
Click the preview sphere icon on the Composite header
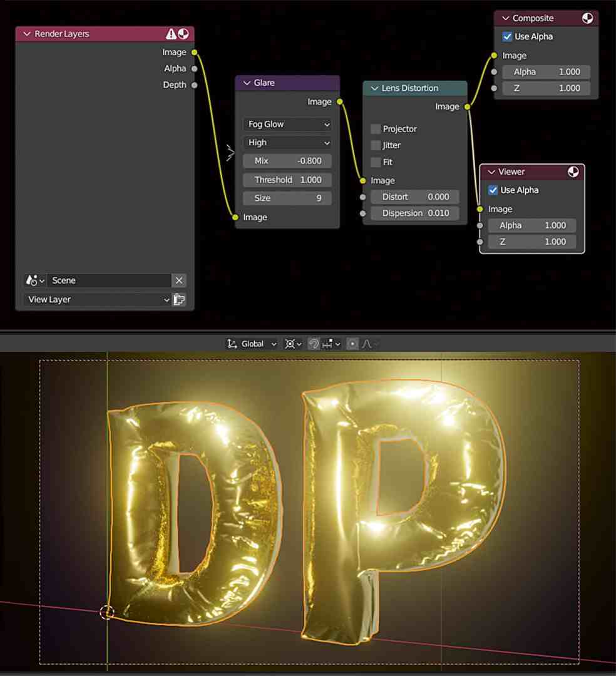pyautogui.click(x=587, y=18)
